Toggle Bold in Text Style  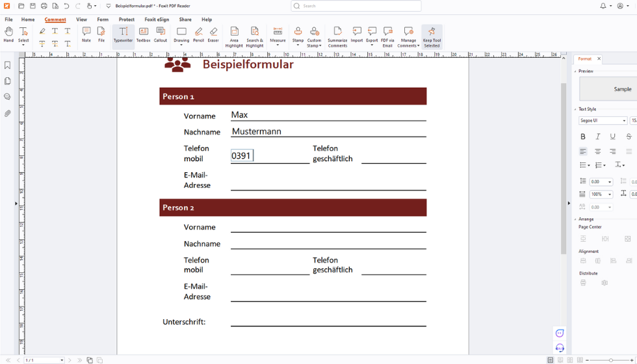tap(583, 136)
